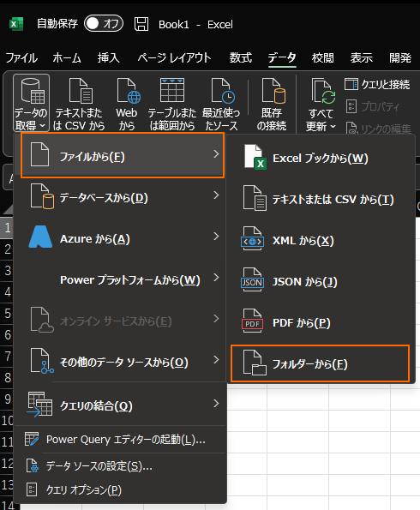
Task: Select row header 5 in the worksheet
Action: (x=8, y=313)
